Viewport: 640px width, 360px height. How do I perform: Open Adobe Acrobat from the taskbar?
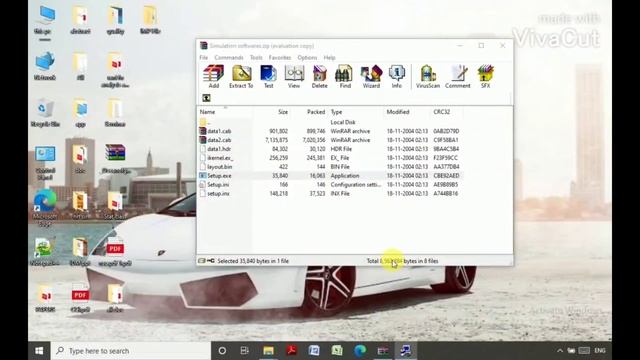tap(291, 351)
